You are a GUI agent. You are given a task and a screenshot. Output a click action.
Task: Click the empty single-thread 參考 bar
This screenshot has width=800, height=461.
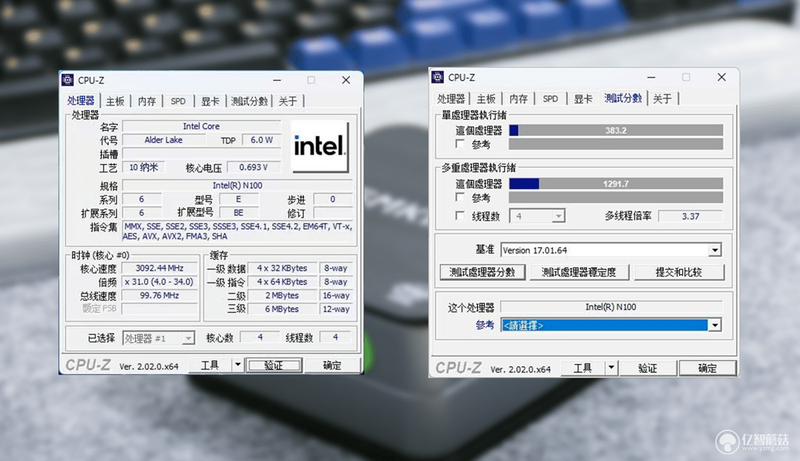(616, 144)
